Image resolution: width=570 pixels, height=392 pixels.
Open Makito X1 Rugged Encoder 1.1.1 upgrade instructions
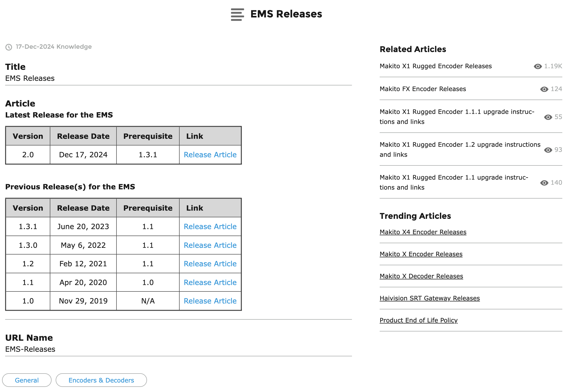(457, 117)
